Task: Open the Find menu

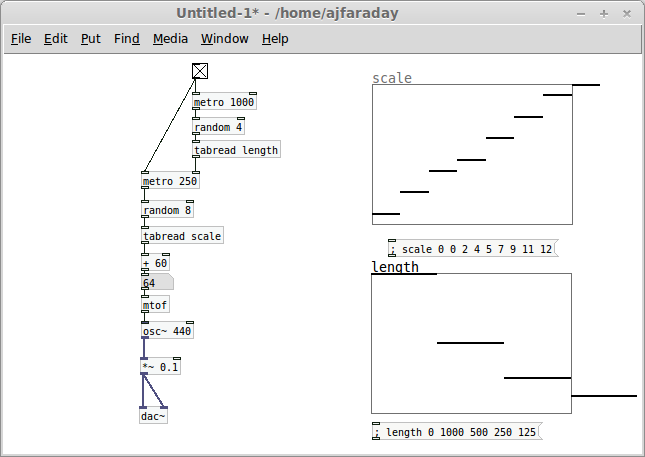Action: tap(127, 39)
